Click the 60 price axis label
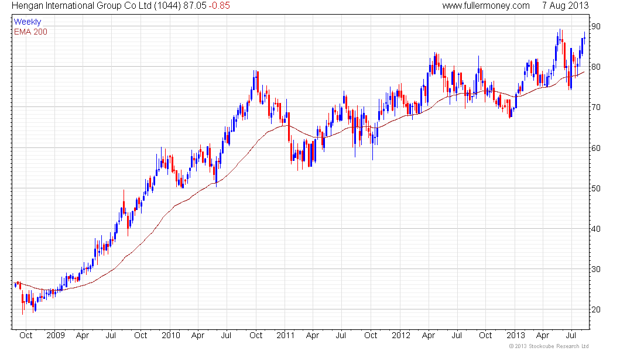Viewport: 644px width, 351px height. (595, 148)
